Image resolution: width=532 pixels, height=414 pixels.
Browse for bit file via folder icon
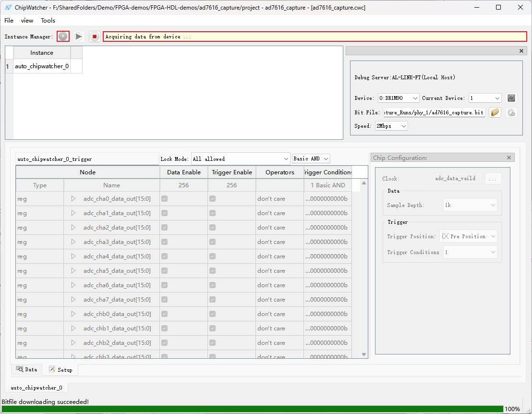point(495,112)
